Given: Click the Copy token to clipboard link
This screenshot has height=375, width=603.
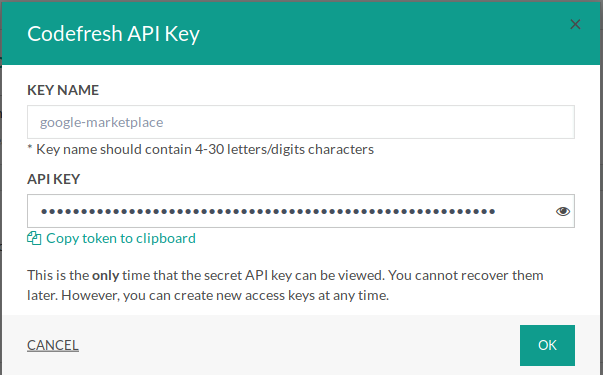Looking at the screenshot, I should [x=121, y=238].
